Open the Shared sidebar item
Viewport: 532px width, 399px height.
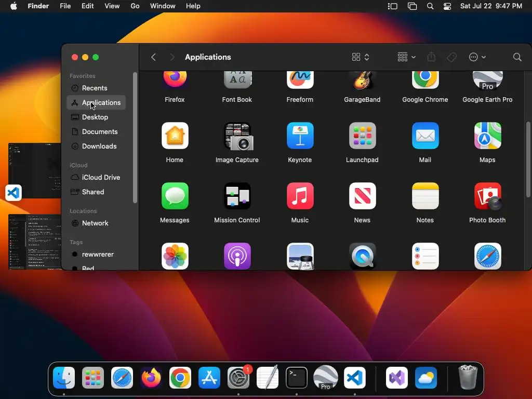(96, 192)
